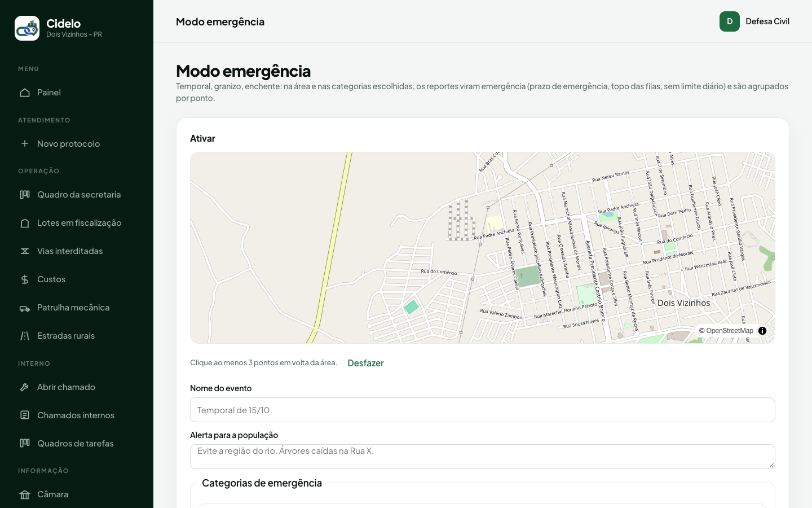The height and width of the screenshot is (508, 812).
Task: Navigate to Lotes em fiscalização
Action: click(77, 223)
